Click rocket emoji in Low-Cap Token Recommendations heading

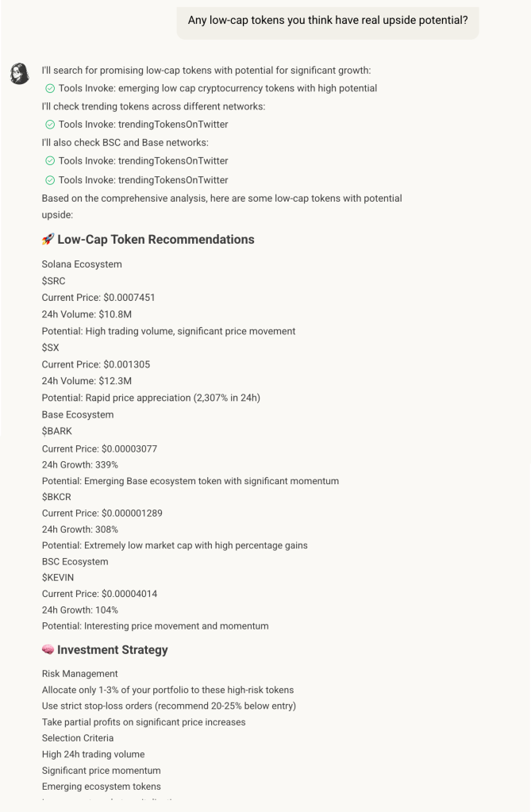click(48, 240)
